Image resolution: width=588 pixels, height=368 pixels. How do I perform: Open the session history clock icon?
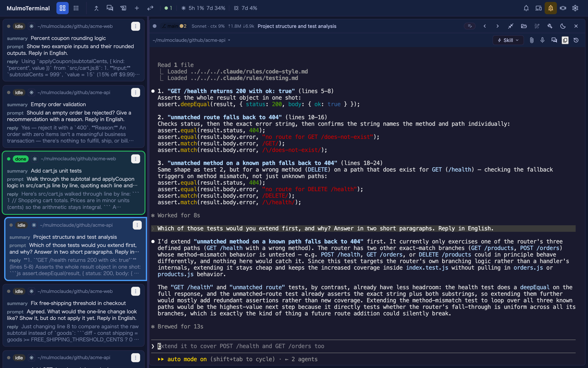[576, 40]
